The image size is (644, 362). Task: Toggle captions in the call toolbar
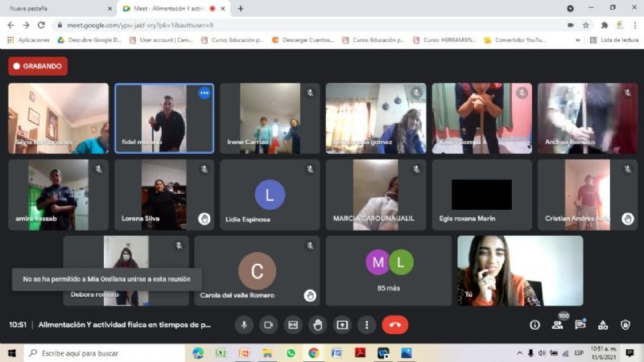coord(293,325)
